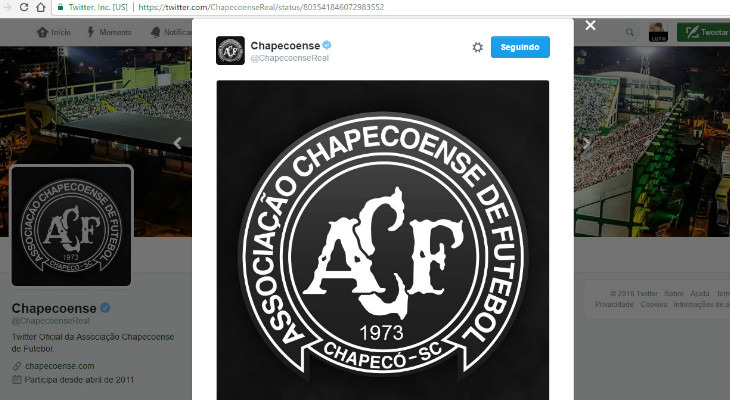Open the Moments lightning tab
The image size is (730, 400).
91,32
